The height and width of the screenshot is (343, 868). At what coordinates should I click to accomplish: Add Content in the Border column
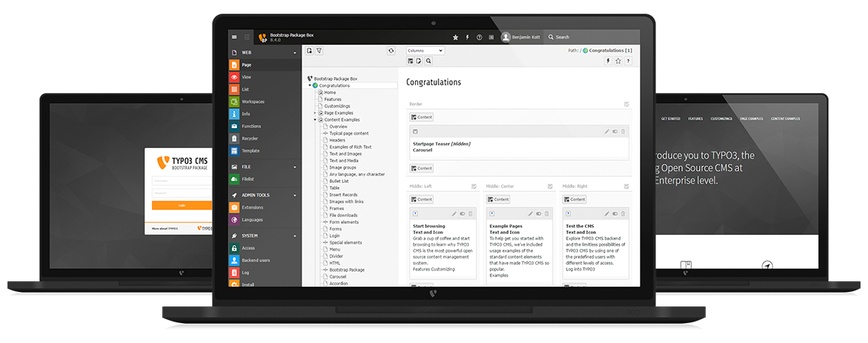pos(421,117)
